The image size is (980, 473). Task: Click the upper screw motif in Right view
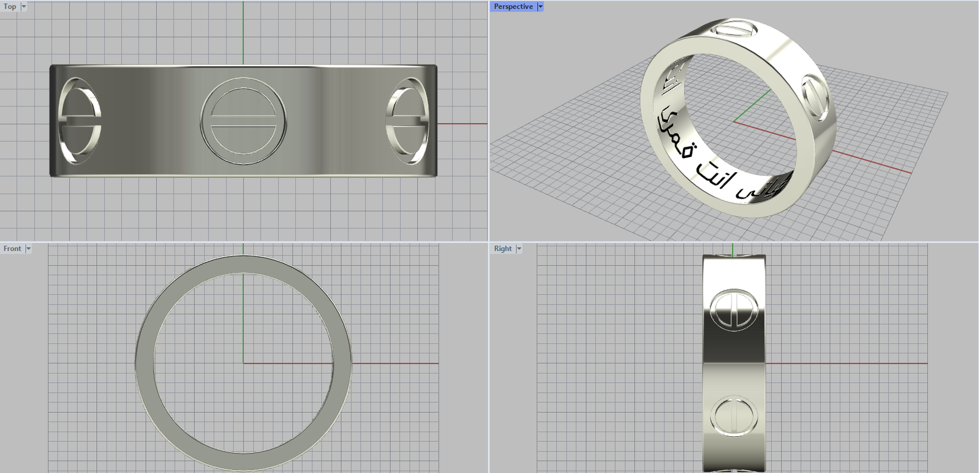click(x=734, y=310)
